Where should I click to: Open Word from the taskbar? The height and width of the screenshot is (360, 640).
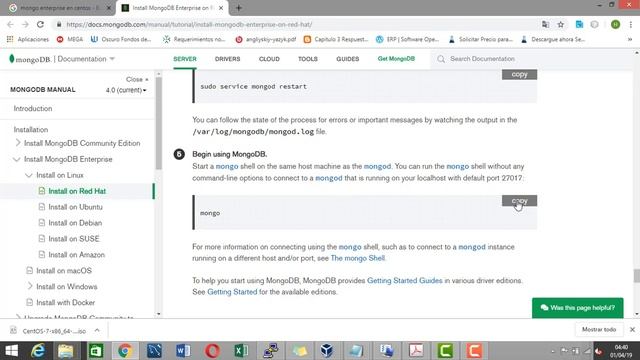183,351
